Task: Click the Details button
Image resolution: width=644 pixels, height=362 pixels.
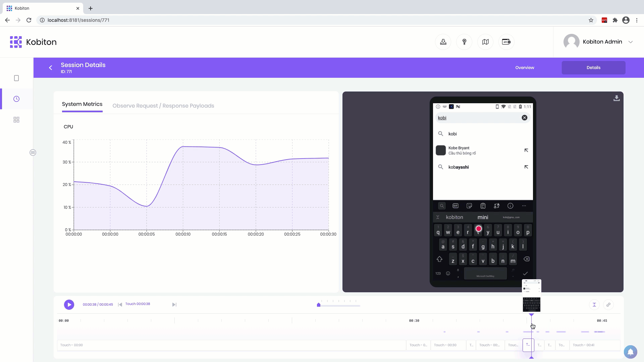Action: point(593,67)
